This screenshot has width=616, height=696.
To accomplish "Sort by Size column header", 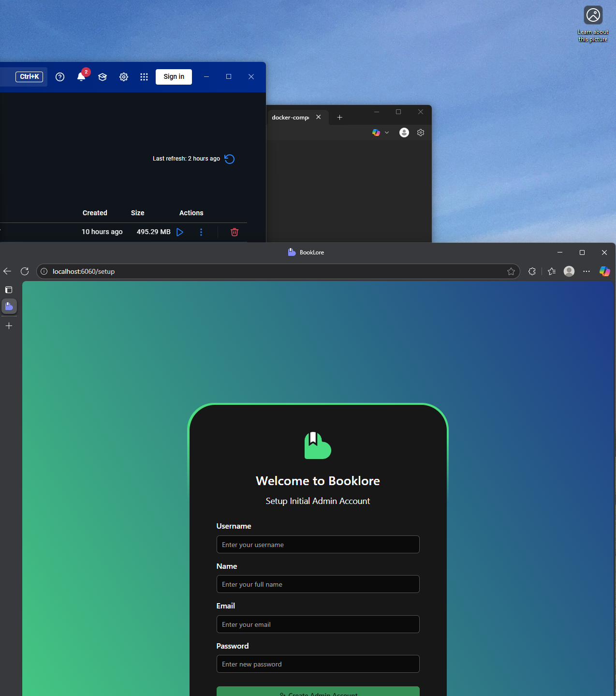I will pyautogui.click(x=138, y=213).
